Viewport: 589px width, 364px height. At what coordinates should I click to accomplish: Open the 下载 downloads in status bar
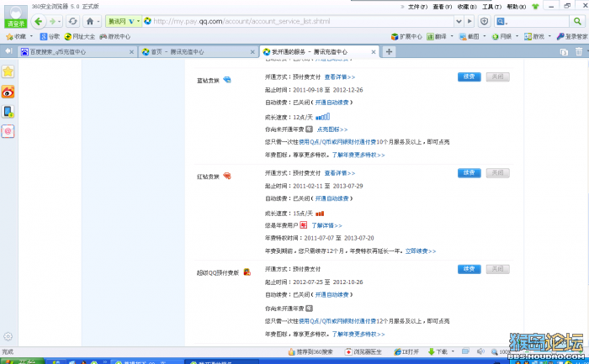[438, 351]
